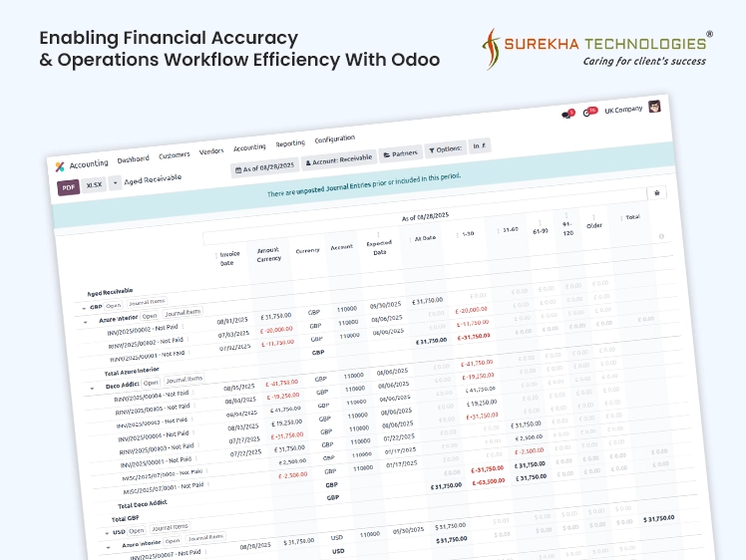Screen dimensions: 746x560
Task: Click the info icon right of Total column
Action: coord(661,236)
